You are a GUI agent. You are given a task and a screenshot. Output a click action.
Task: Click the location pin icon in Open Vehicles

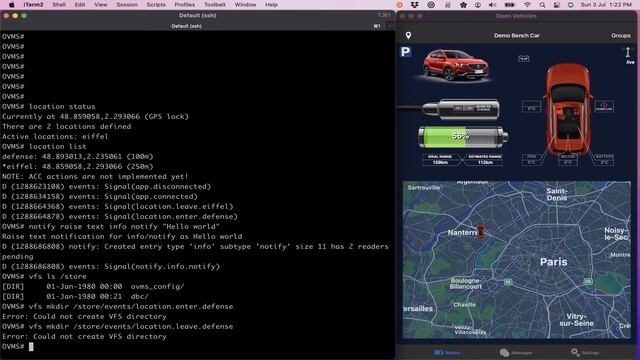point(408,36)
